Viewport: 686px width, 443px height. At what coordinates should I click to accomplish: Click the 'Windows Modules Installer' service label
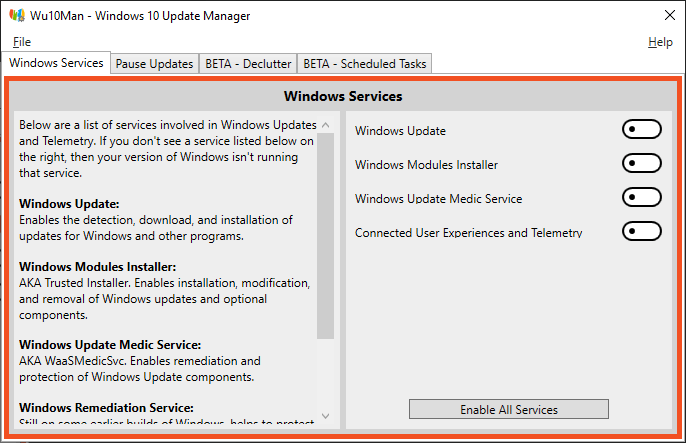click(x=426, y=165)
